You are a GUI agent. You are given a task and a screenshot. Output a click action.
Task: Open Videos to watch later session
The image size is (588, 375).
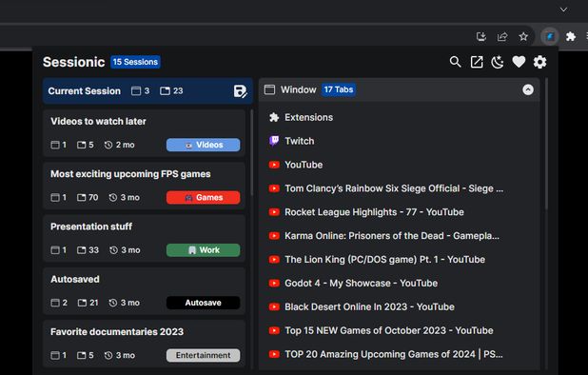tap(144, 132)
